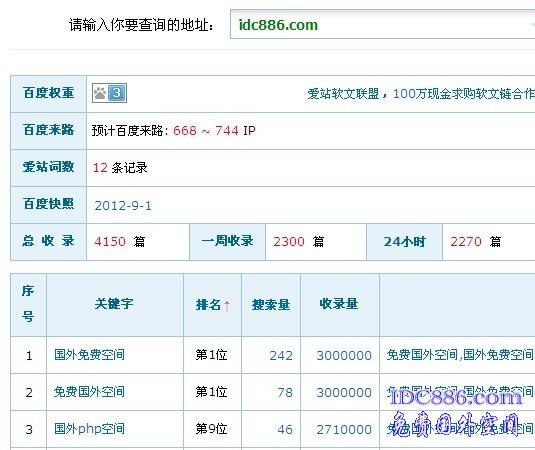
Task: Sort by 排名 column header
Action: point(208,305)
